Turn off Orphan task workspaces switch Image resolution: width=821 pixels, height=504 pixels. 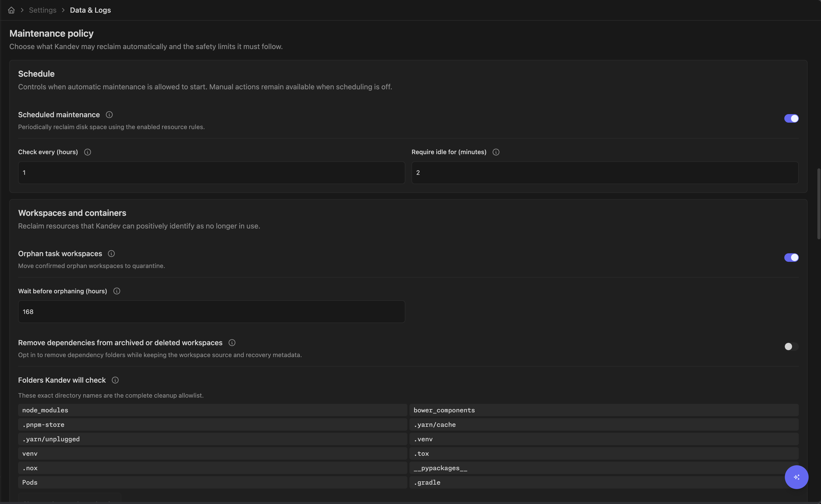tap(791, 257)
